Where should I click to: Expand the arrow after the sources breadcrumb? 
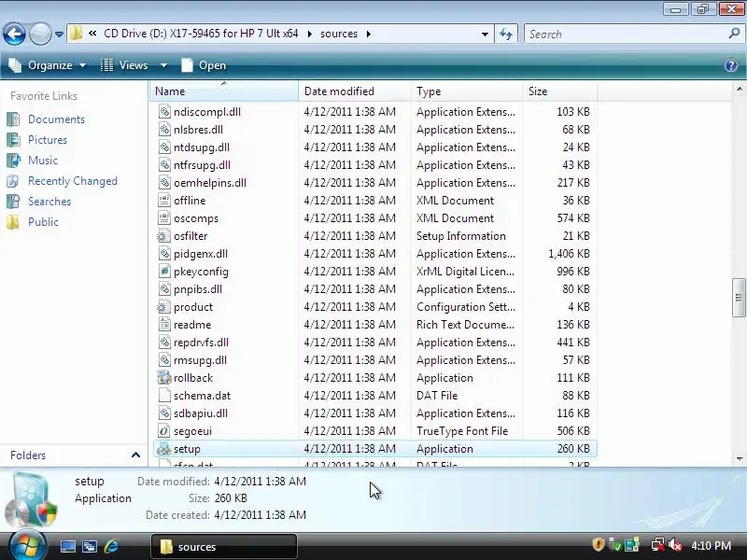tap(369, 35)
